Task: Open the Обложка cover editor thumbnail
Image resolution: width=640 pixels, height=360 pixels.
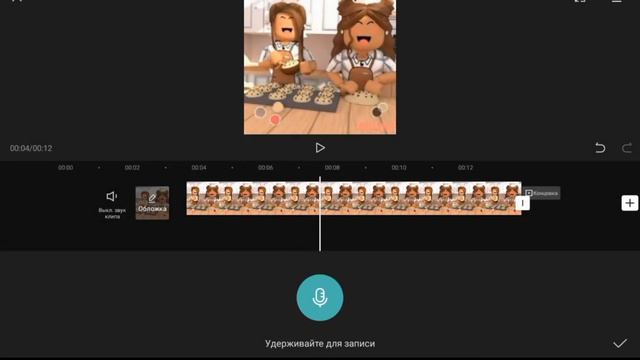Action: click(152, 203)
